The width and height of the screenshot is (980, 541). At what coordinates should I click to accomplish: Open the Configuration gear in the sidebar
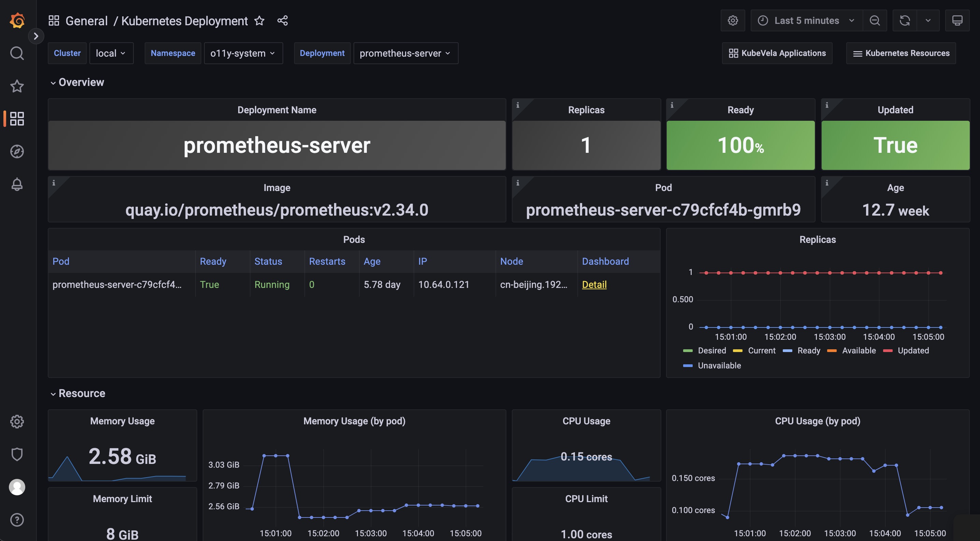pyautogui.click(x=17, y=421)
